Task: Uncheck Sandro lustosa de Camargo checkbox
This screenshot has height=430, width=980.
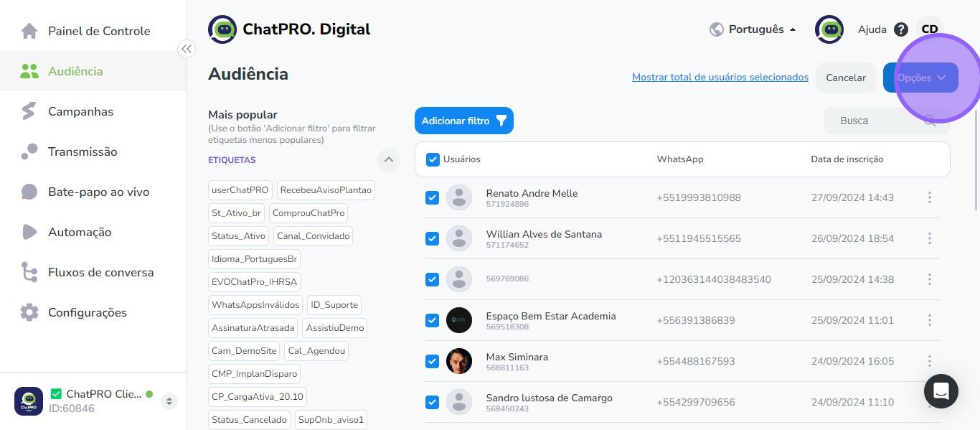Action: pos(432,402)
